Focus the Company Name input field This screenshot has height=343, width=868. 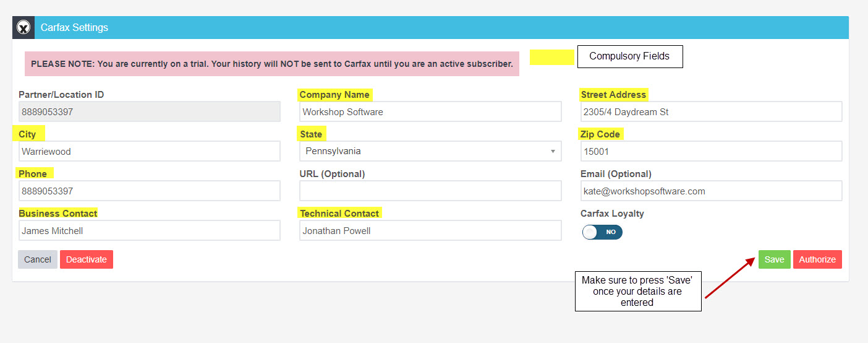pyautogui.click(x=430, y=112)
